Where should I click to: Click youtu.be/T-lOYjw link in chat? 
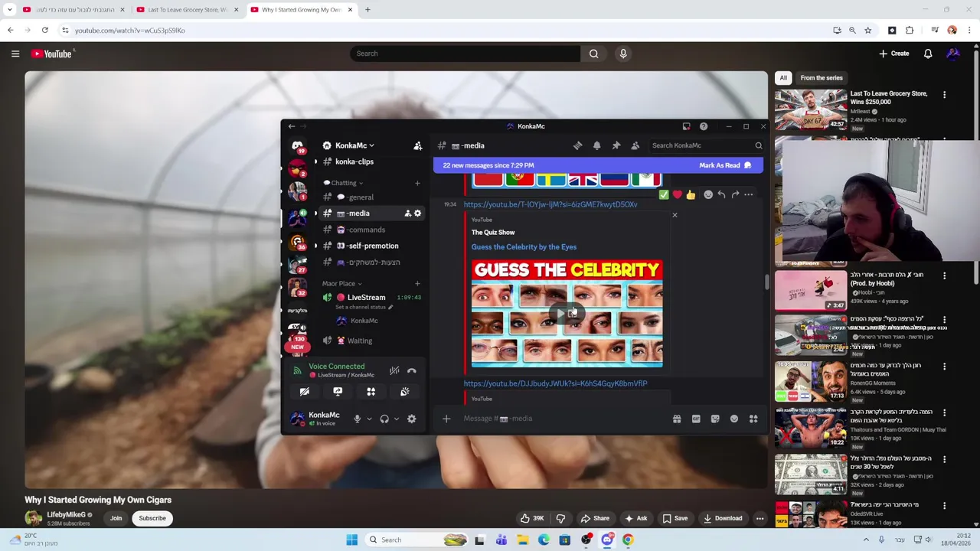pyautogui.click(x=550, y=204)
